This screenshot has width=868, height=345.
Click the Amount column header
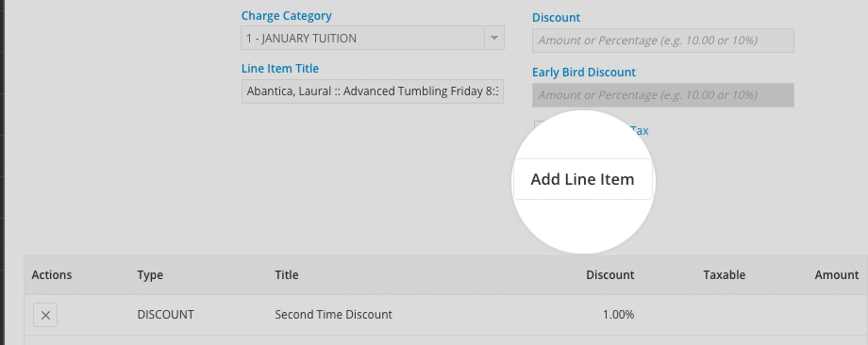pyautogui.click(x=837, y=275)
